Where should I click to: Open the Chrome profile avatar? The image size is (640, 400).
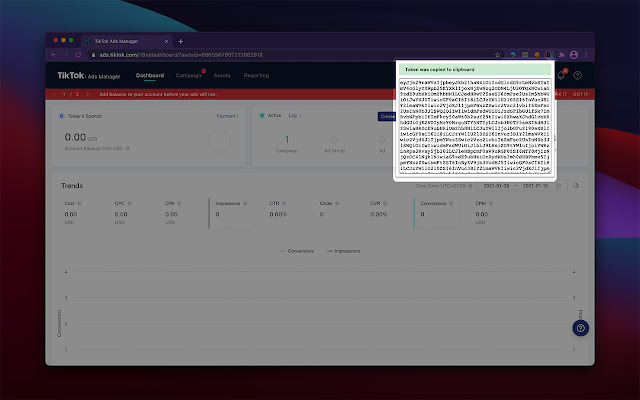[x=574, y=55]
